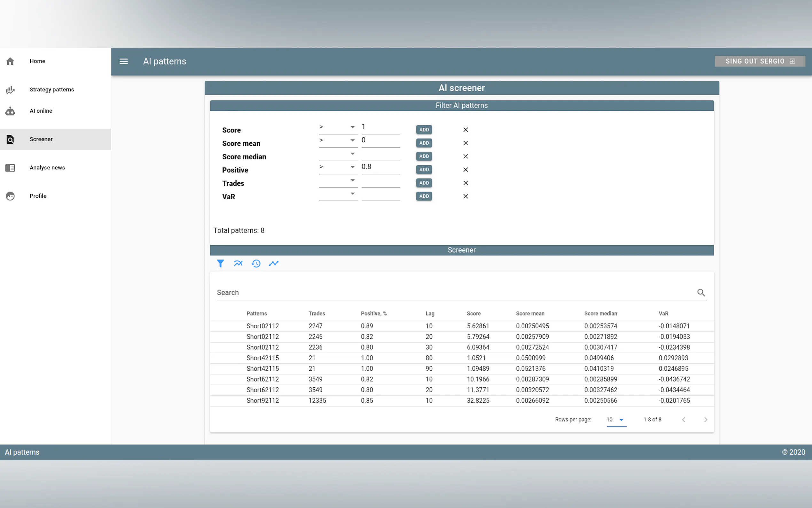812x508 pixels.
Task: Sort table by Score mean column header
Action: 530,314
